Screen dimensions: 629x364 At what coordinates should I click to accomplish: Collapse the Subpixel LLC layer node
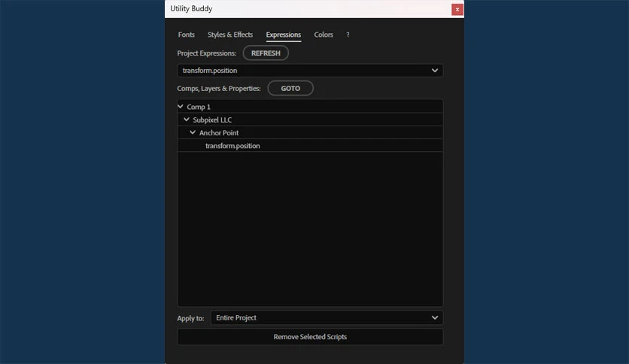[187, 120]
